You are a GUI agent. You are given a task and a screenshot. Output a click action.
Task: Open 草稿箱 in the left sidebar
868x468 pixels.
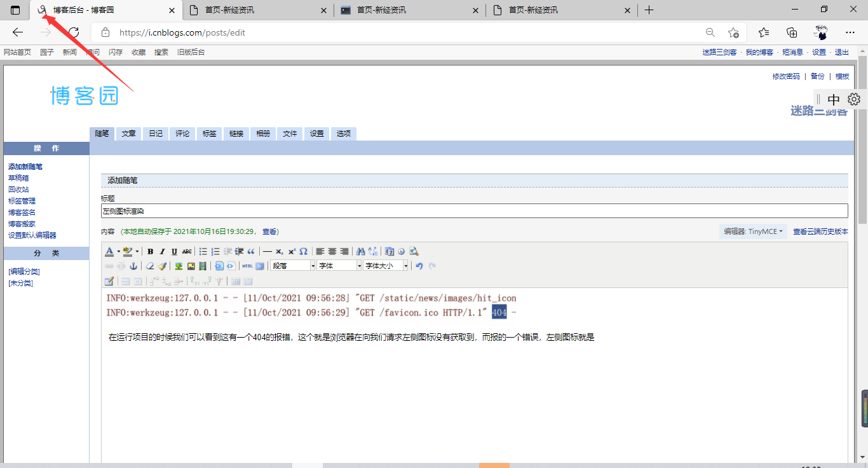18,178
